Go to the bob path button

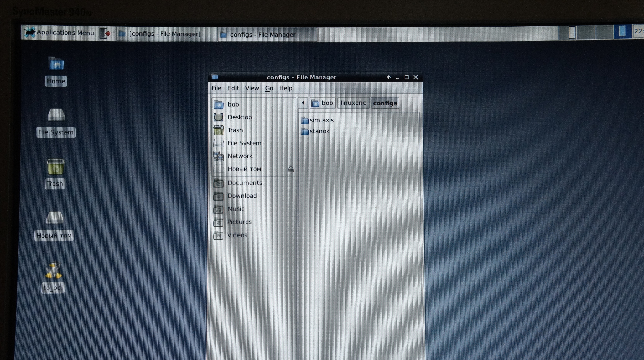[323, 103]
